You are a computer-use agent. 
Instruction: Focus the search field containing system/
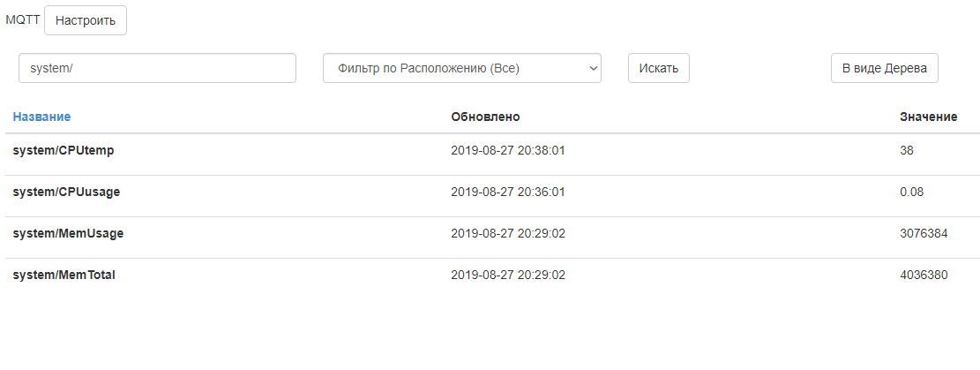[157, 68]
